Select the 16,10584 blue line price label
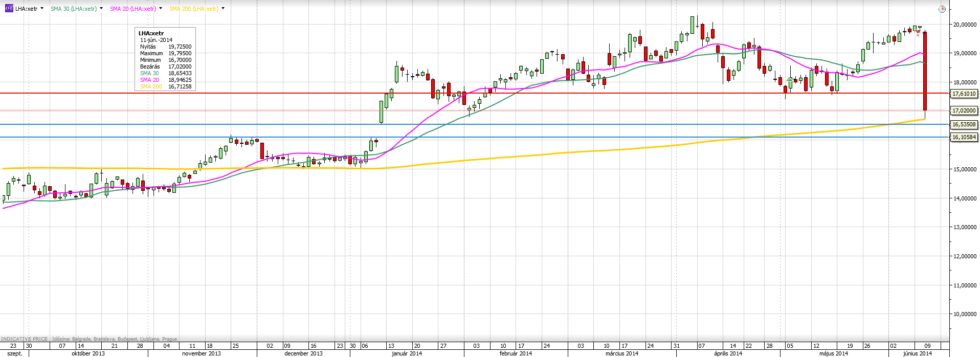 [x=964, y=137]
